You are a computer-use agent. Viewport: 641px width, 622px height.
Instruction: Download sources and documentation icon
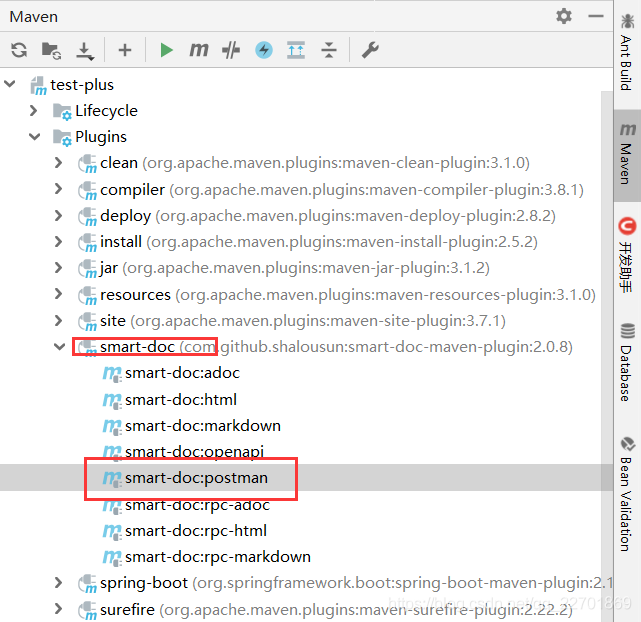(85, 51)
